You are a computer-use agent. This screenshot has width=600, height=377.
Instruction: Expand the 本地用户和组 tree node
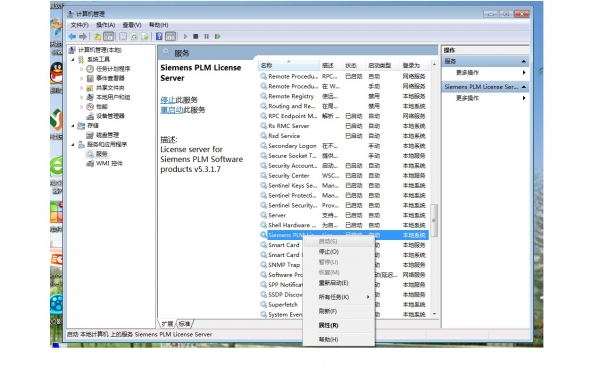pyautogui.click(x=82, y=97)
